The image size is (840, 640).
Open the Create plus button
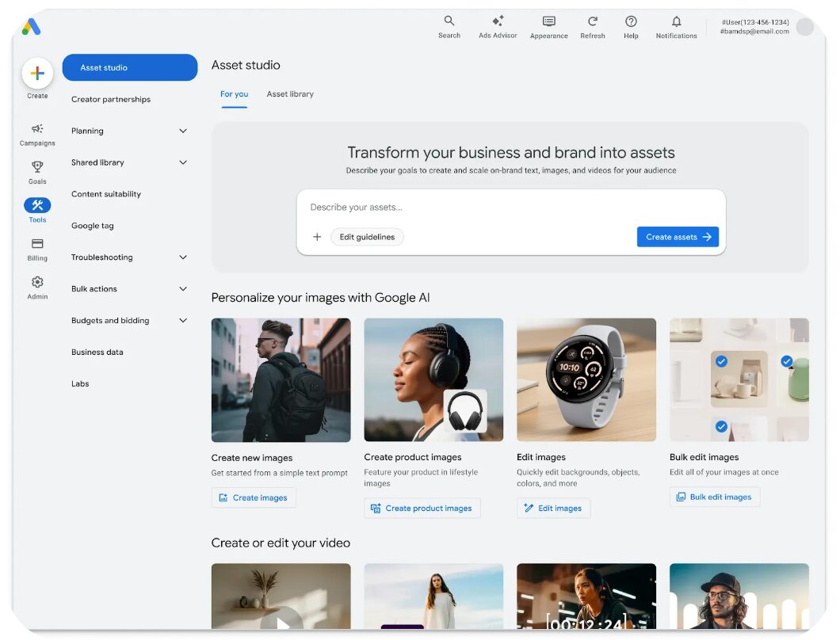(37, 73)
